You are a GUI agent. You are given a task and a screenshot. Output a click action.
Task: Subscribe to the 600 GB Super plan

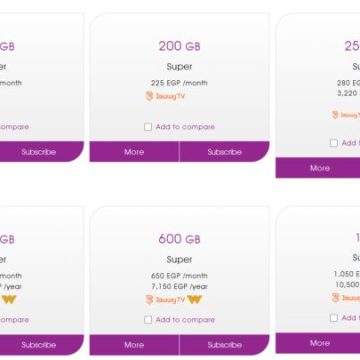[x=224, y=345]
